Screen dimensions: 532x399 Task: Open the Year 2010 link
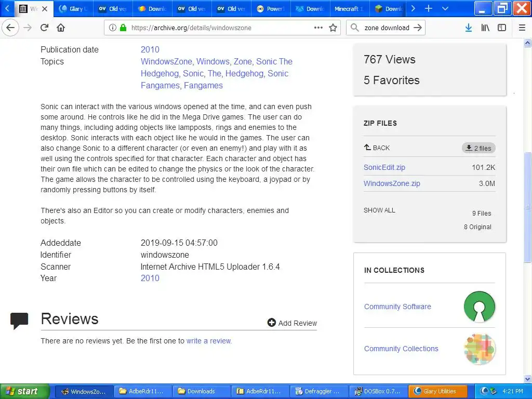(x=150, y=278)
